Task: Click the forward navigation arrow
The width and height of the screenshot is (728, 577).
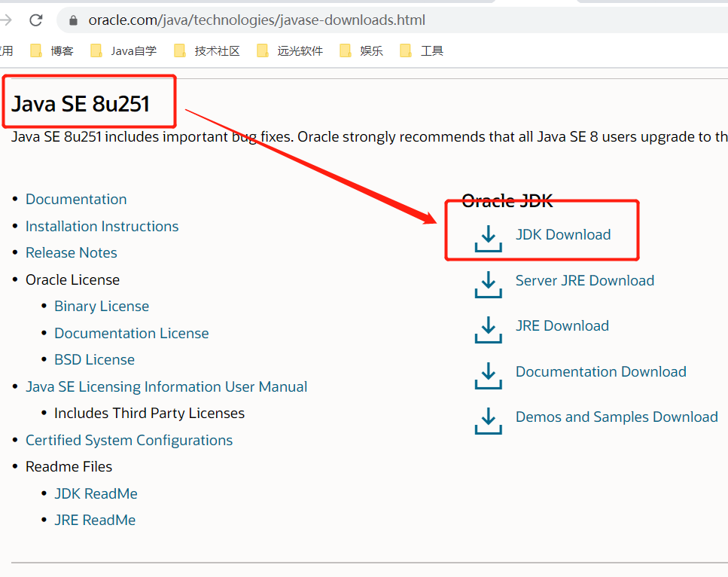Action: [x=6, y=20]
